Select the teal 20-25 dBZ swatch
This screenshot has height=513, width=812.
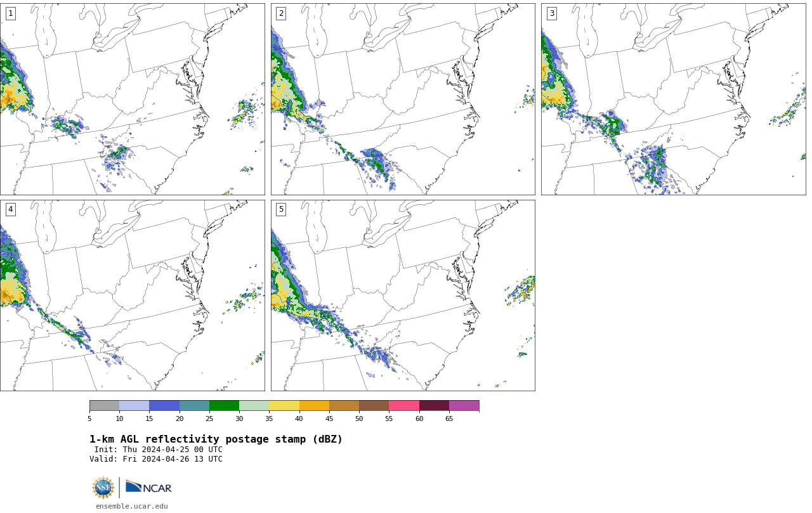click(x=194, y=406)
